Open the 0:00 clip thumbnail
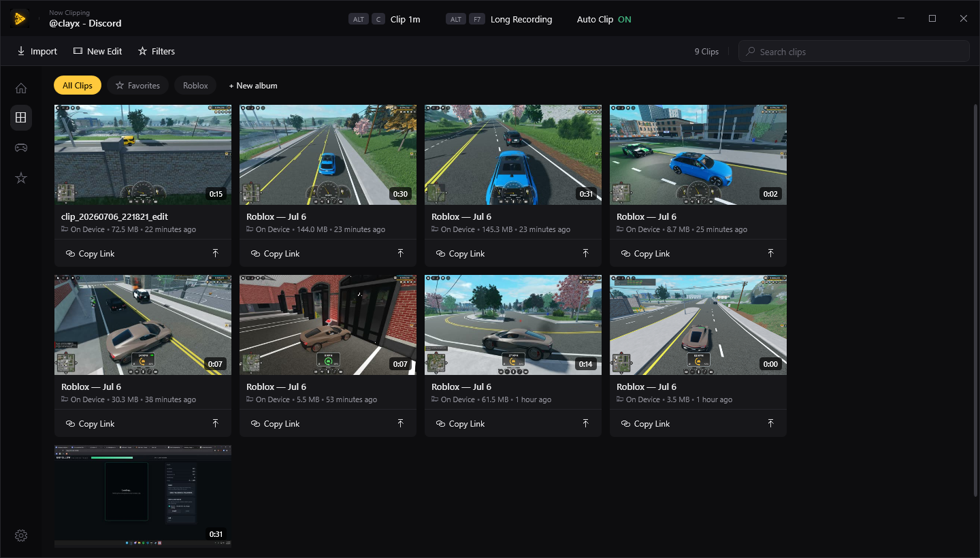980x558 pixels. [698, 325]
